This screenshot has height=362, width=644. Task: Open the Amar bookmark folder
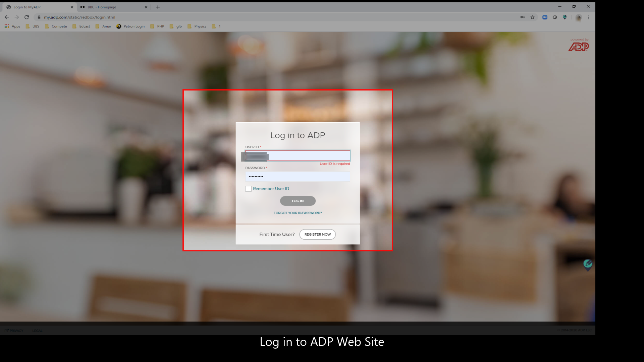click(x=103, y=26)
